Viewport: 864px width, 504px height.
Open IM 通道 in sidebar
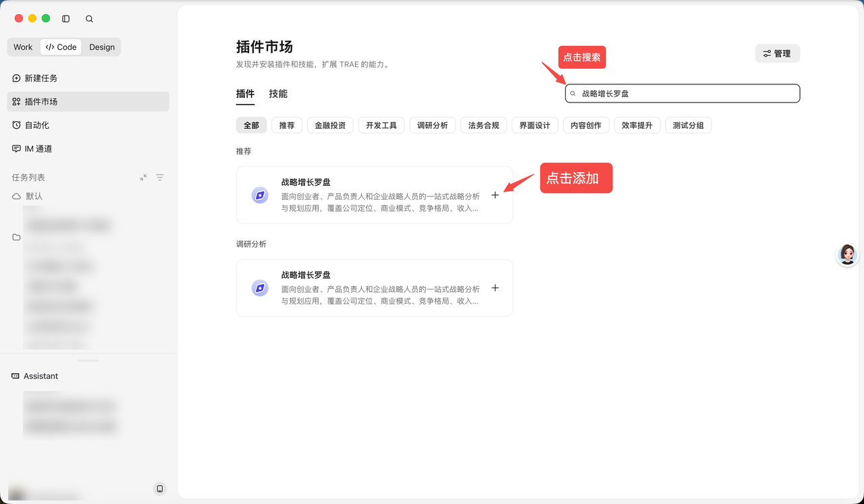(x=88, y=148)
